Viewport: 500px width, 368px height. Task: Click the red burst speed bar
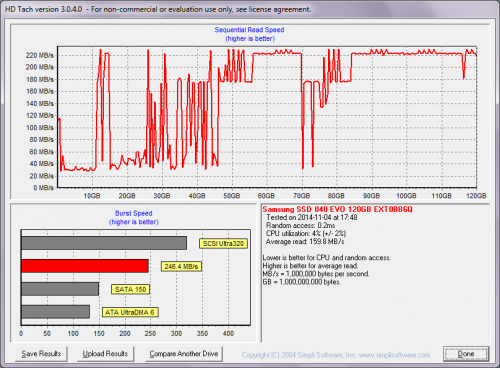[x=85, y=266]
